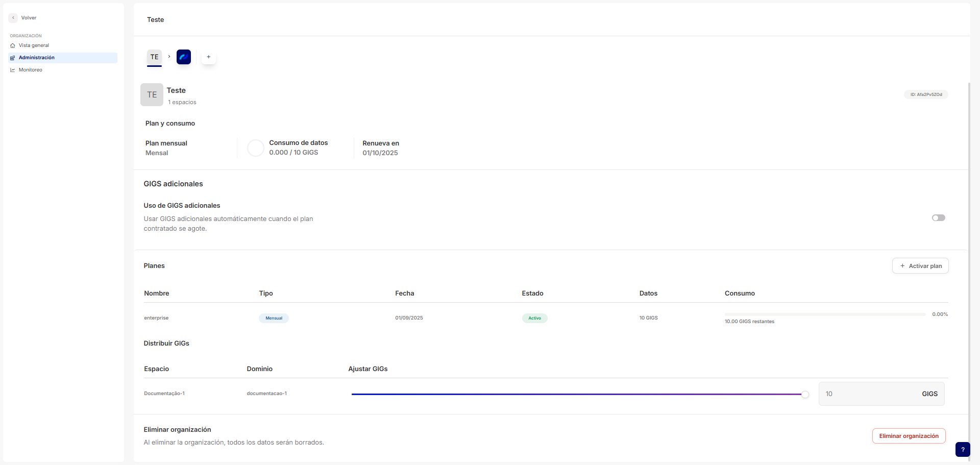Open Monitoreo in the sidebar

(x=31, y=70)
